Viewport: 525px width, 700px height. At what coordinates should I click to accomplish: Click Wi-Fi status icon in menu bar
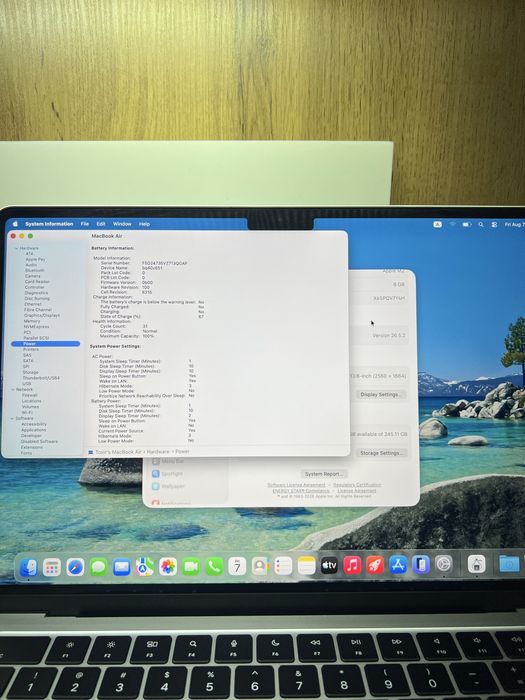coord(453,224)
